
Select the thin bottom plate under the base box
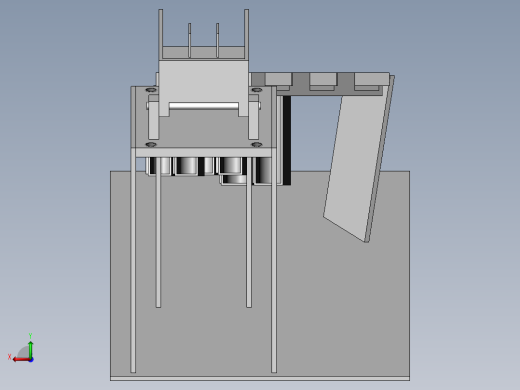coord(260,379)
